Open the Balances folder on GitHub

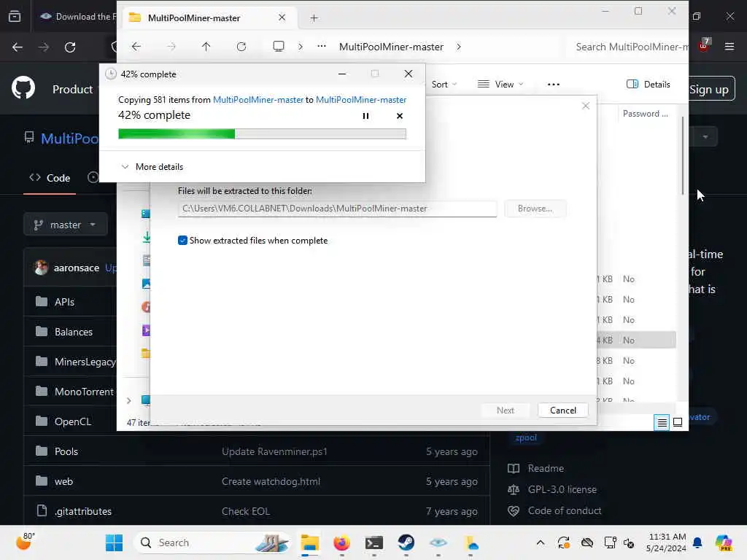click(x=74, y=332)
